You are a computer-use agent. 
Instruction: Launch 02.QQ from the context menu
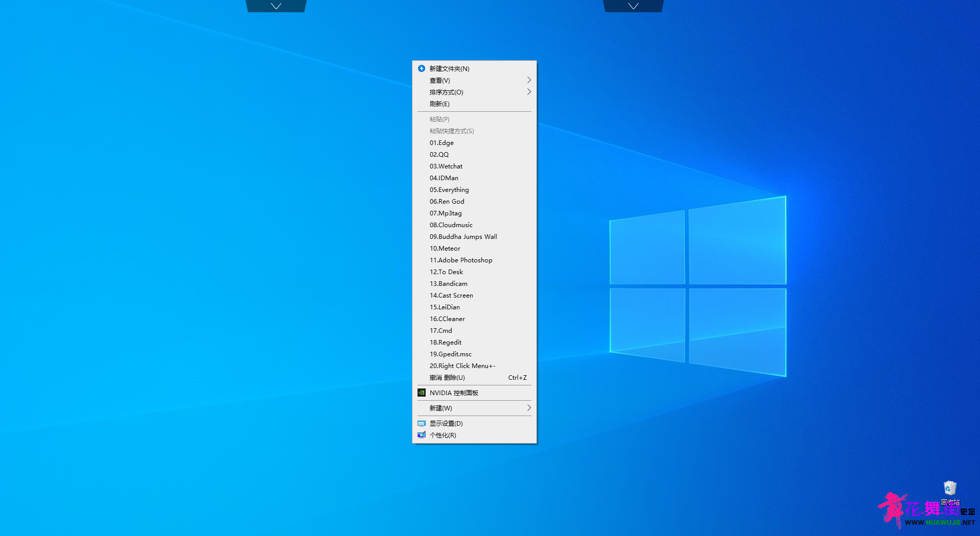pyautogui.click(x=474, y=154)
